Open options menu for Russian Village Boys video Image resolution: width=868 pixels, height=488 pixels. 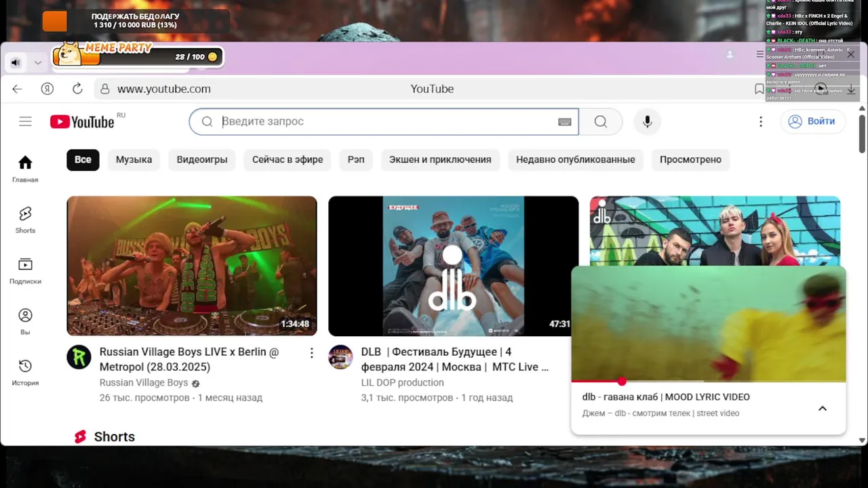tap(311, 353)
